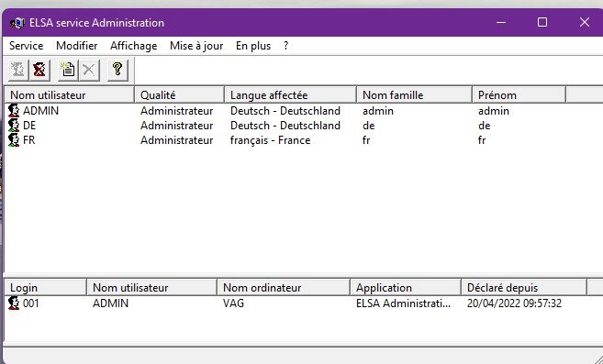The height and width of the screenshot is (364, 603).
Task: Sort by Qualité column header
Action: point(179,95)
